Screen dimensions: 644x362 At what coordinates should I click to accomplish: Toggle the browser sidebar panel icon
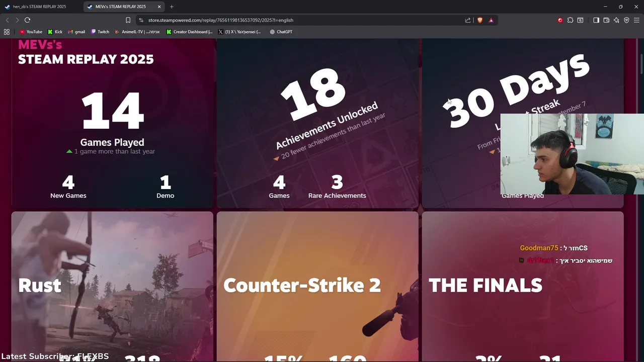[596, 20]
